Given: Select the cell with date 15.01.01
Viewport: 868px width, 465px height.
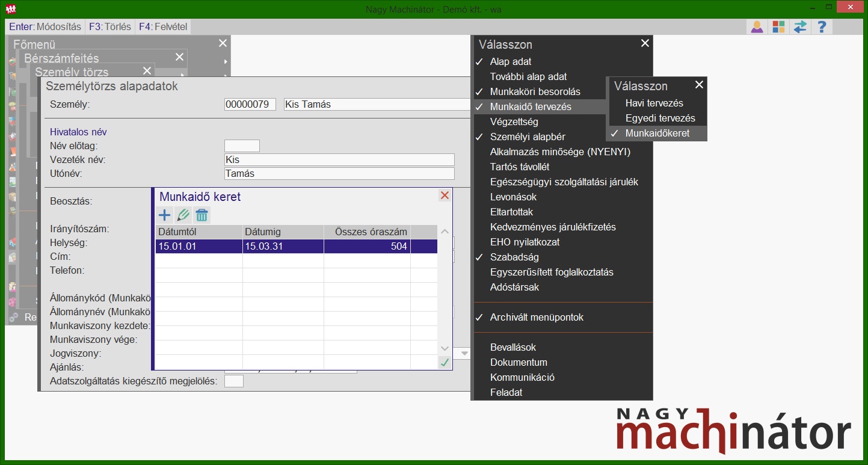Looking at the screenshot, I should [x=199, y=246].
